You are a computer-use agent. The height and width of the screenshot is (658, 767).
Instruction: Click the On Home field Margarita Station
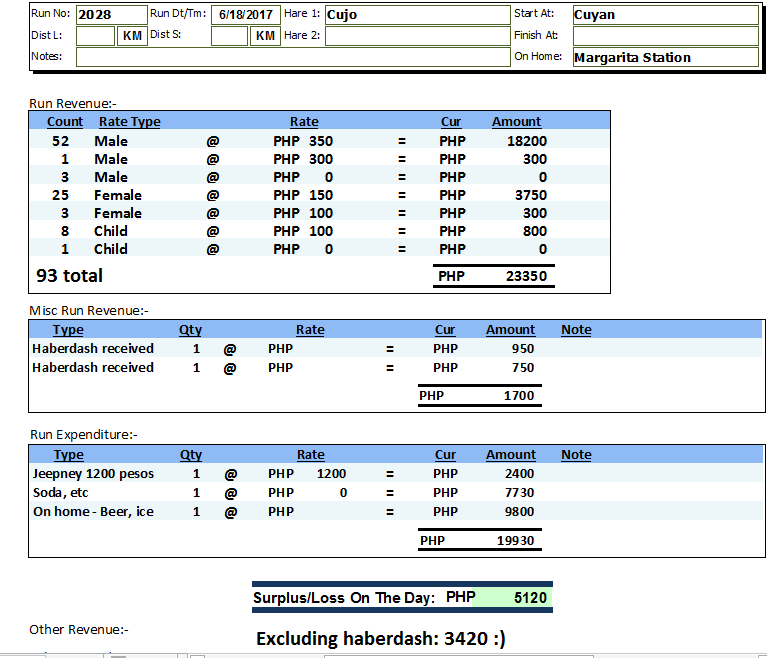(664, 58)
